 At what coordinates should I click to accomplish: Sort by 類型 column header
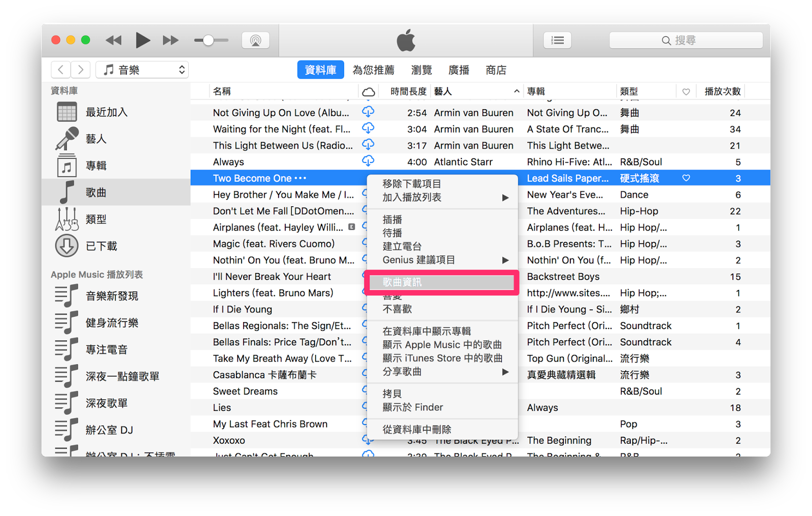point(647,91)
